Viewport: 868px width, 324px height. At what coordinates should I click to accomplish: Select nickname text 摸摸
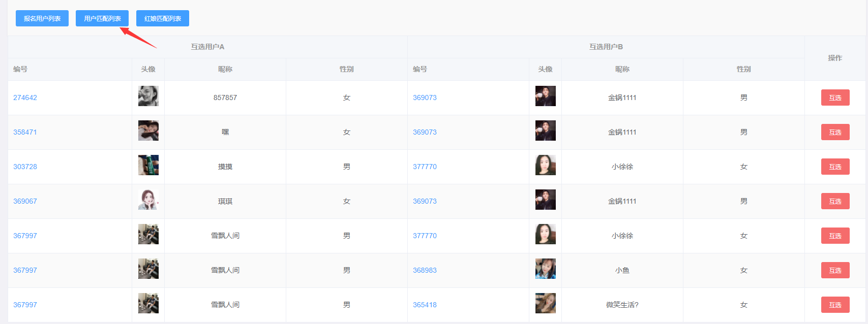pyautogui.click(x=225, y=167)
